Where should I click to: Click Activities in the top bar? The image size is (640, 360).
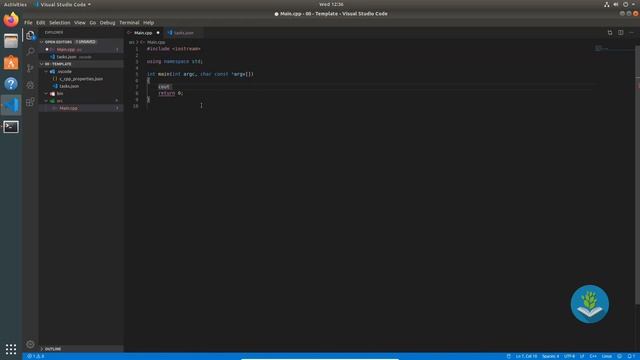15,4
